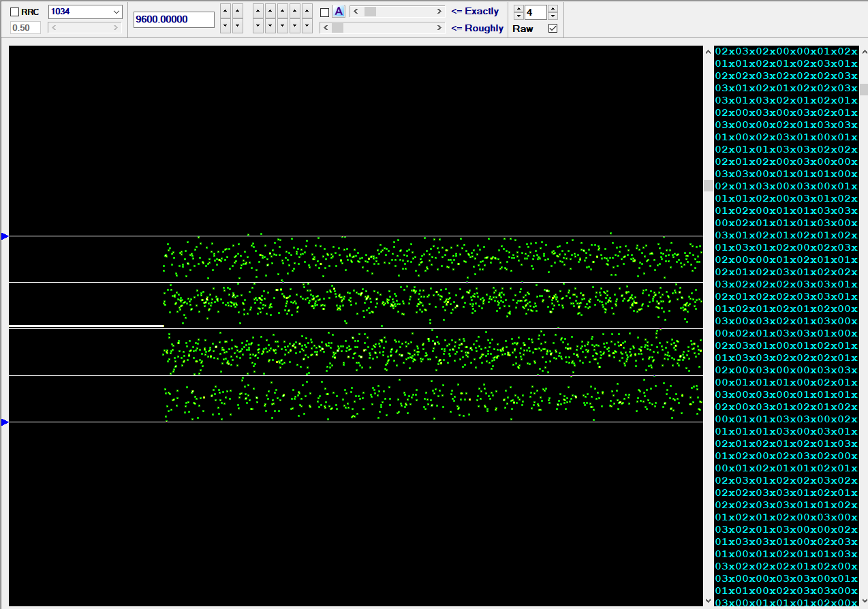Click the symbol display's scrollbar down arrow
868x609 pixels.
[709, 601]
